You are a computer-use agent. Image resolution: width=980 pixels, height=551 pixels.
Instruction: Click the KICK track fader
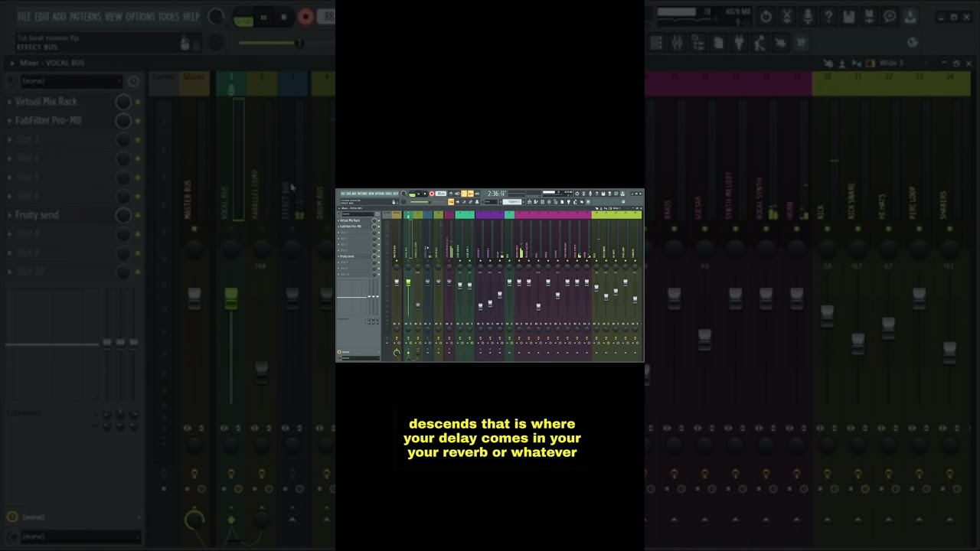(596, 288)
